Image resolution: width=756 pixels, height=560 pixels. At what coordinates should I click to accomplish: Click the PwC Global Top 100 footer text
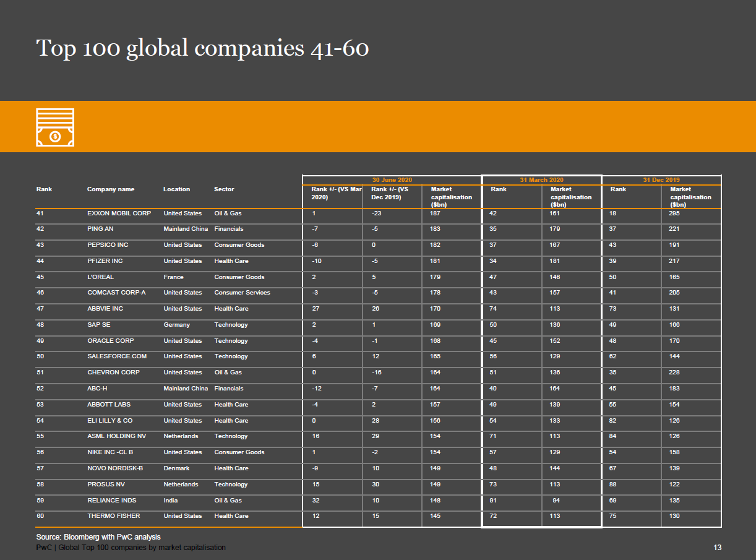click(131, 548)
